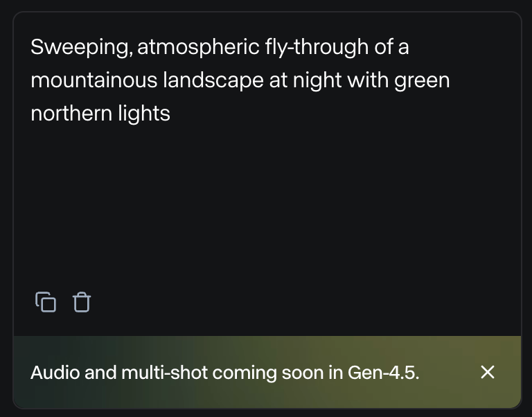This screenshot has height=417, width=532.
Task: Set cursor on the word "green"
Action: point(422,80)
